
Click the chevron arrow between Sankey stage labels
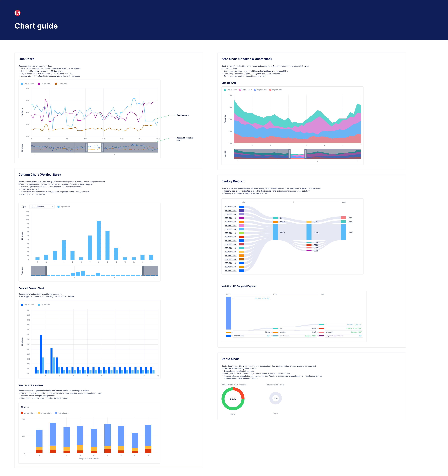[294, 202]
